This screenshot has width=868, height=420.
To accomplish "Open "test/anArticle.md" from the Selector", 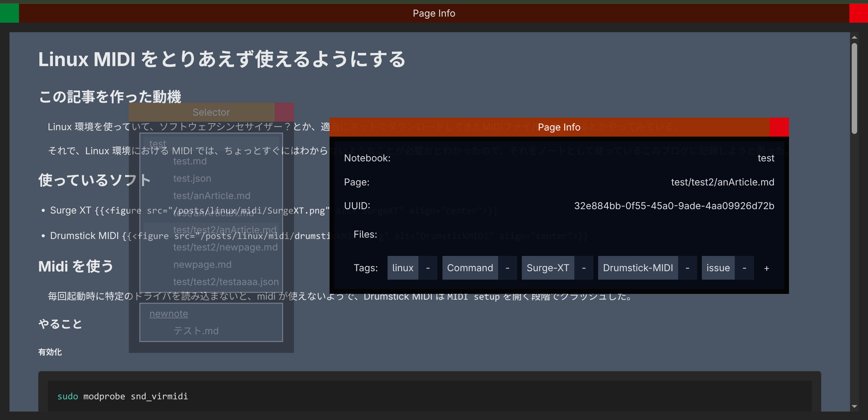I will tap(212, 195).
